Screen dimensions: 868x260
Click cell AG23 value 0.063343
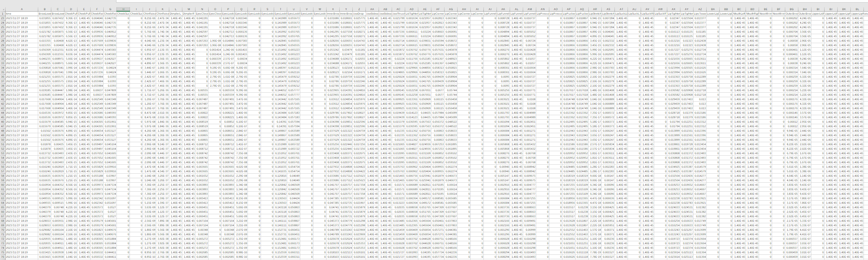tap(451, 18)
